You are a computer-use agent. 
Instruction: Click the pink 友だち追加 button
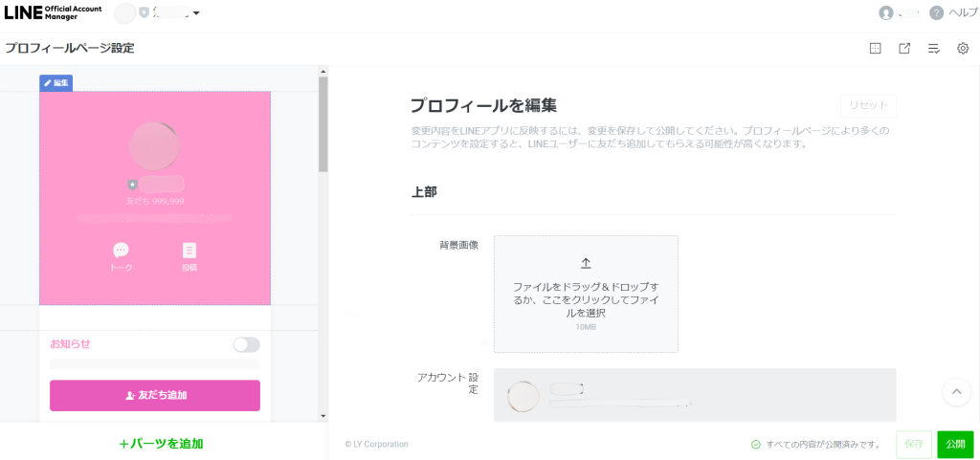coord(155,395)
